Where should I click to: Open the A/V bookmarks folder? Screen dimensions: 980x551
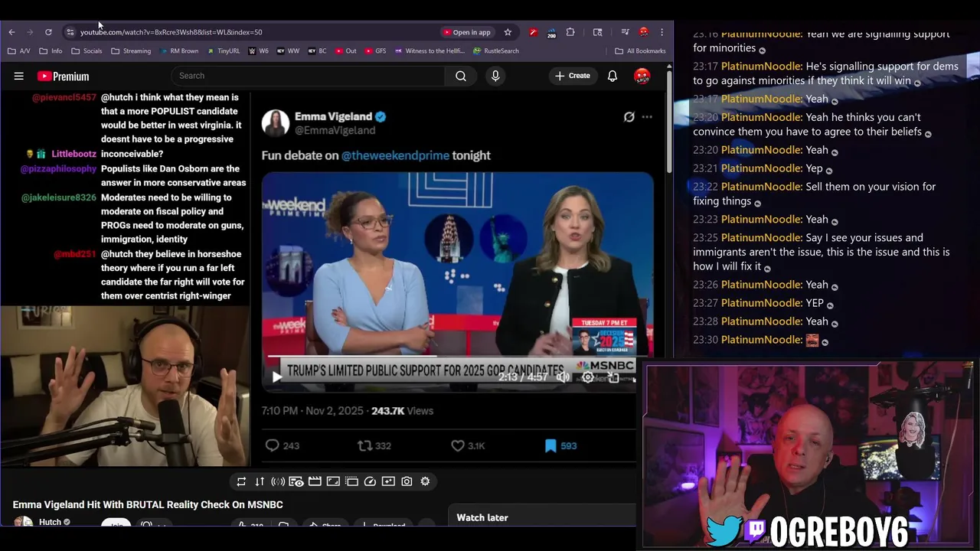click(x=19, y=51)
